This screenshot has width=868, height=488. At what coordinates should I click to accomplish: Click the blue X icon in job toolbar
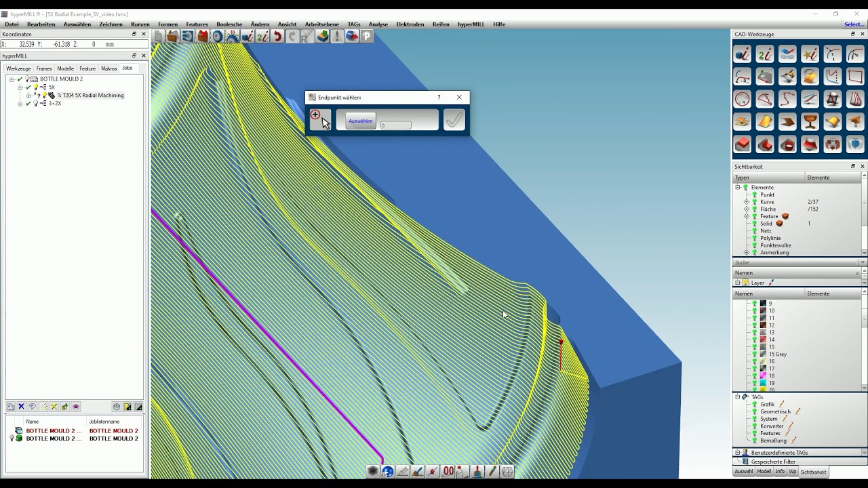pyautogui.click(x=22, y=407)
